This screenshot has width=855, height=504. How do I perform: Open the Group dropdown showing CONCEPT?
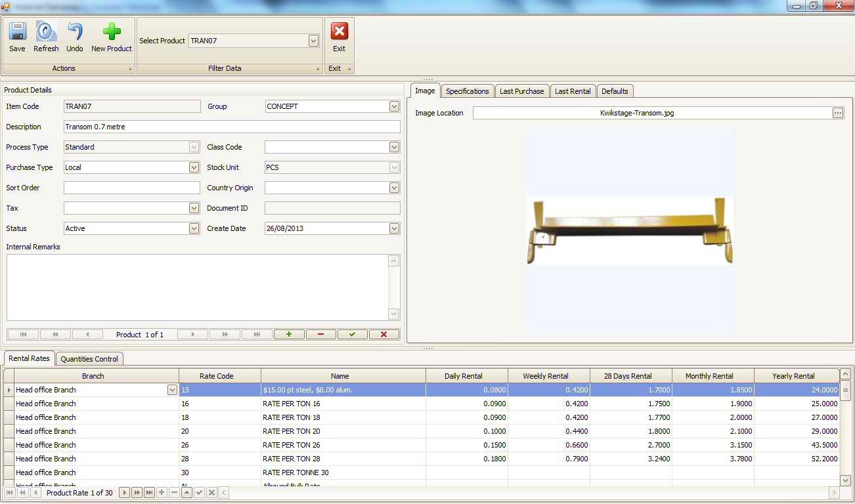(x=394, y=106)
